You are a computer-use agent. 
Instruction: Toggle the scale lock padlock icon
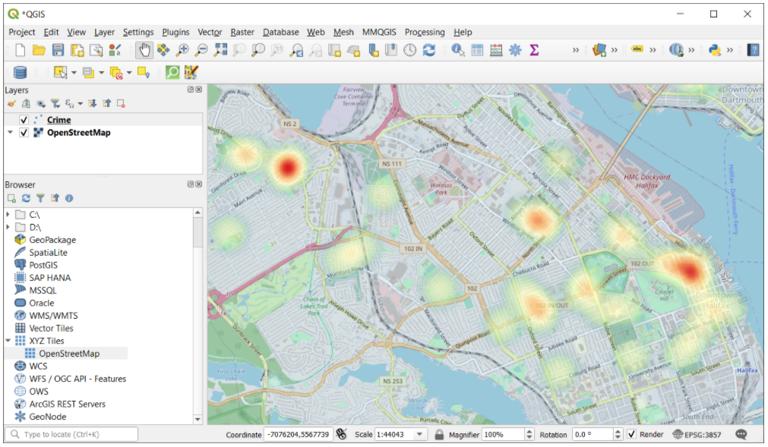coord(439,434)
